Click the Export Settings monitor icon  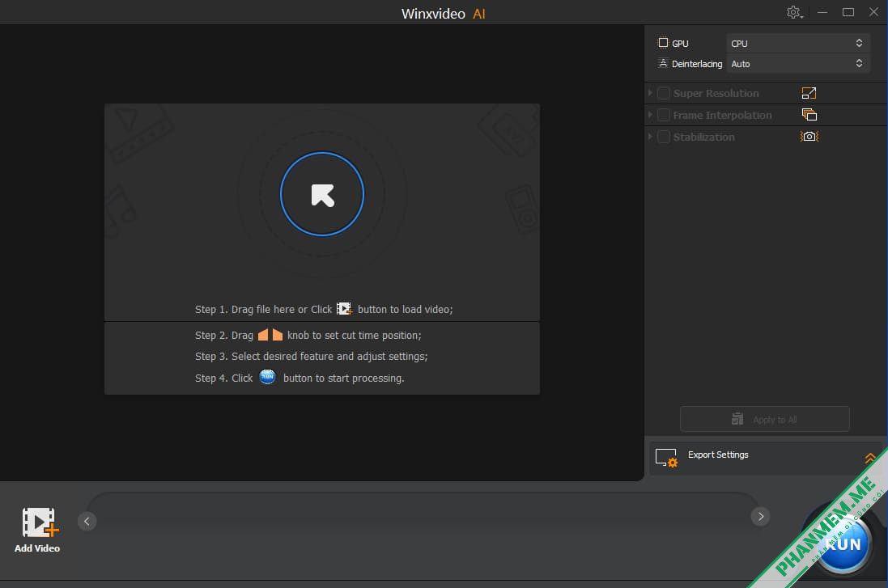coord(666,457)
